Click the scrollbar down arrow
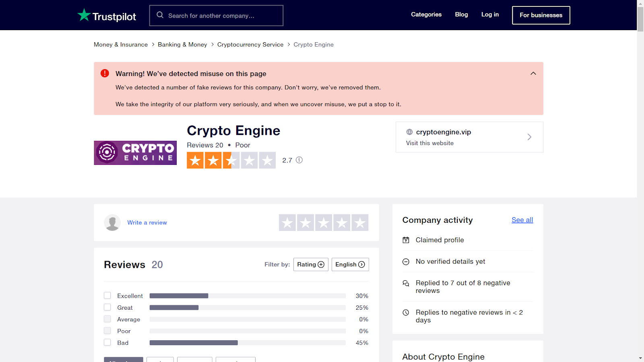Viewport: 644px width, 362px height. 640,358
